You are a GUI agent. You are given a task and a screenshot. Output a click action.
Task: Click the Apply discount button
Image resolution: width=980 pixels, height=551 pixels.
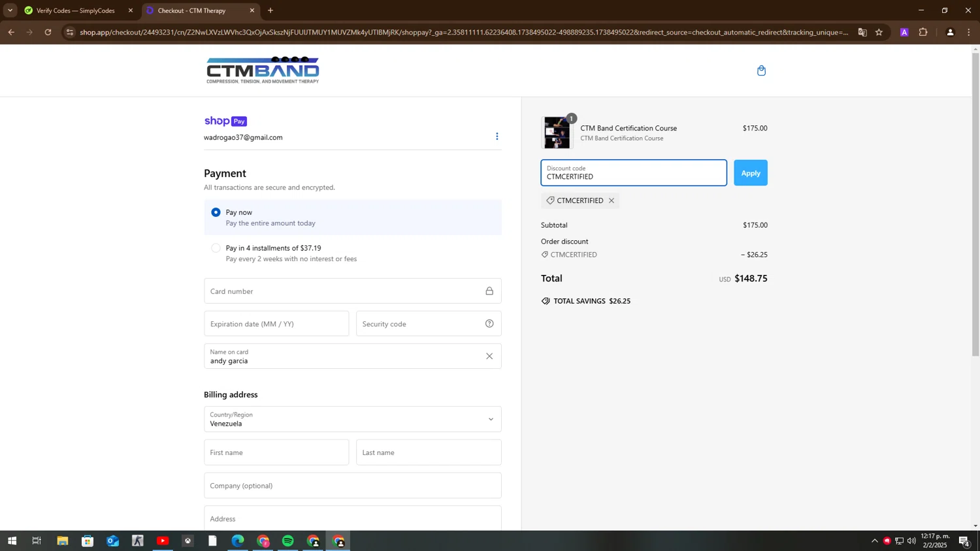click(x=751, y=173)
